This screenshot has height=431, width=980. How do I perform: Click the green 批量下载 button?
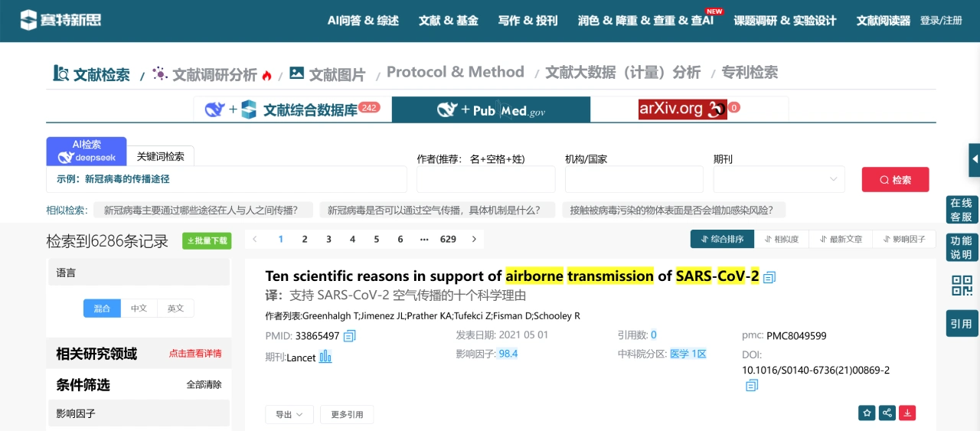coord(207,241)
